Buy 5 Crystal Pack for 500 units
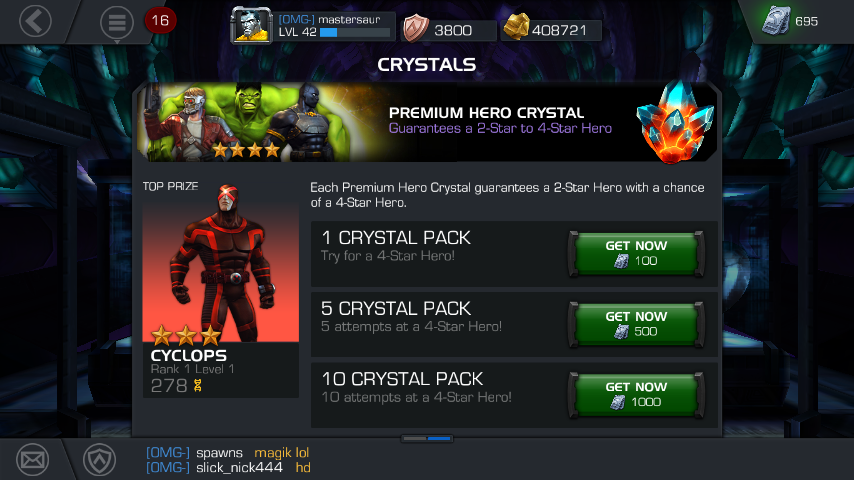Image resolution: width=854 pixels, height=480 pixels. 636,324
